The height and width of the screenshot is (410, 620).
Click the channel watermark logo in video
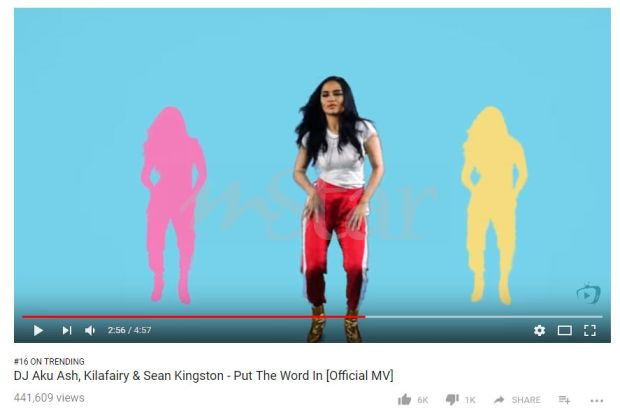click(588, 294)
